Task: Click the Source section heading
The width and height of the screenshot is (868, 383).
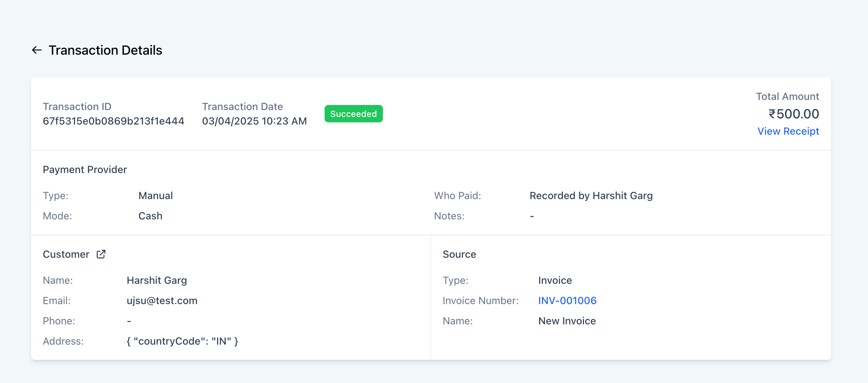Action: coord(459,254)
